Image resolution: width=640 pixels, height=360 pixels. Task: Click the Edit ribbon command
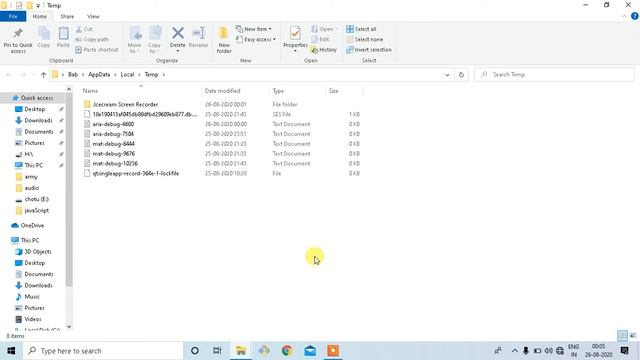(320, 39)
